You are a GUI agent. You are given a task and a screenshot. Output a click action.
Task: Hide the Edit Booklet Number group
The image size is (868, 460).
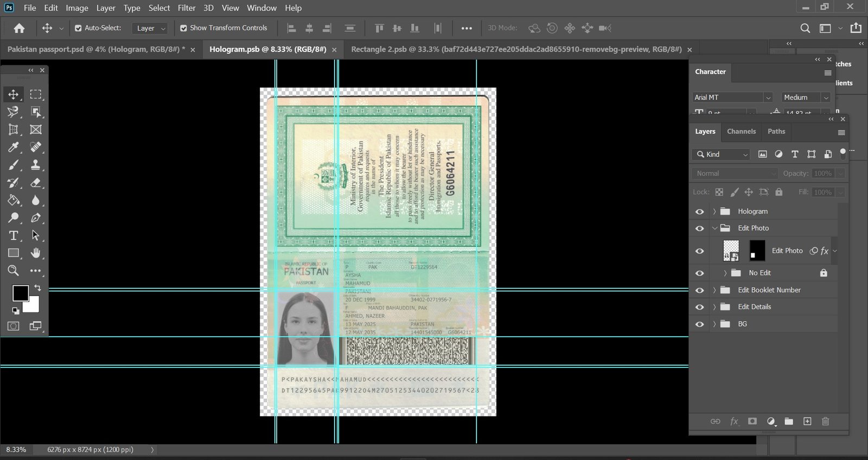tap(700, 290)
